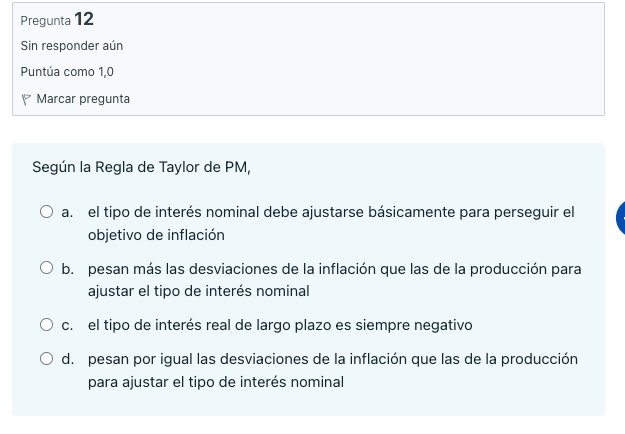625x434 pixels.
Task: Click the blue circular button at right edge
Action: point(620,216)
